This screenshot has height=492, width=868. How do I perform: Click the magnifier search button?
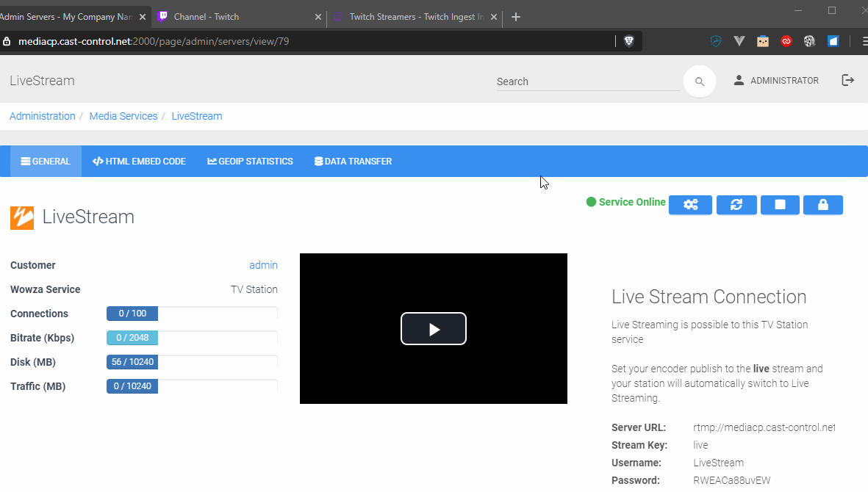700,82
